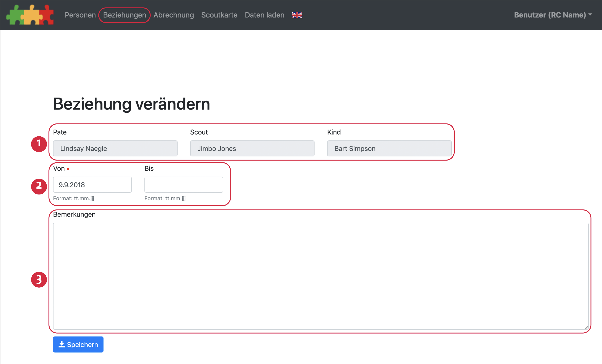Click the Kind field Bart Simpson

click(389, 148)
